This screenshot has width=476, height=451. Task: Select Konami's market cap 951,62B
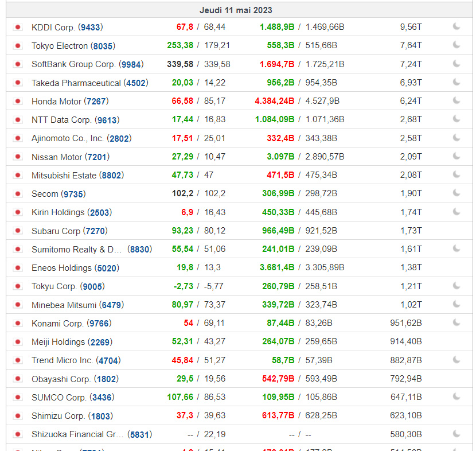[x=406, y=323]
